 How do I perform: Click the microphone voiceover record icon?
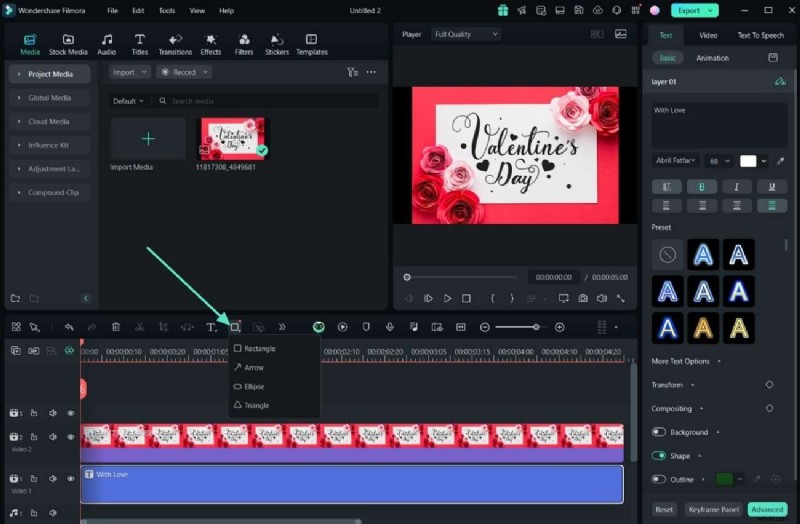[389, 327]
